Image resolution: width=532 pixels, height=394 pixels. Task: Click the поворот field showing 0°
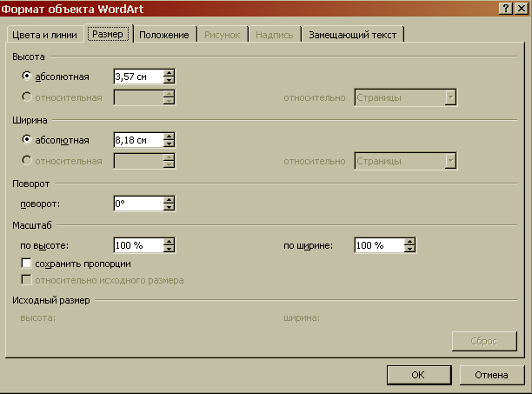(x=138, y=204)
